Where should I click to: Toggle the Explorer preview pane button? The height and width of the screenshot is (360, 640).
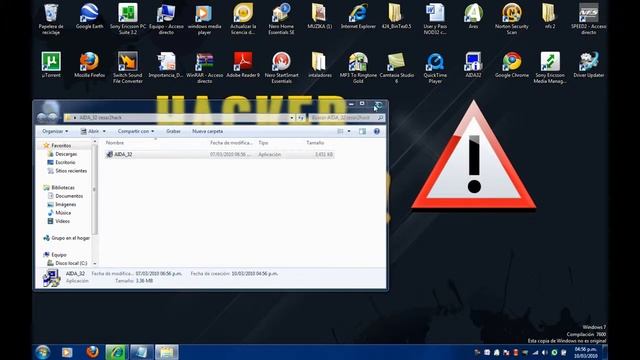point(362,131)
